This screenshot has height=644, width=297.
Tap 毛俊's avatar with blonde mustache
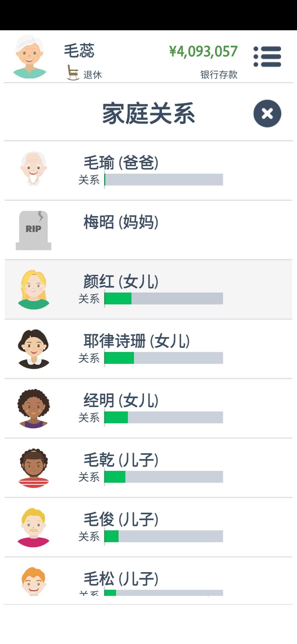pyautogui.click(x=34, y=527)
